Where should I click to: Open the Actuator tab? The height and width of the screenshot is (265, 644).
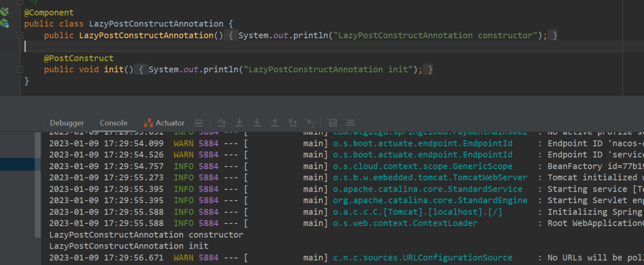(x=165, y=123)
